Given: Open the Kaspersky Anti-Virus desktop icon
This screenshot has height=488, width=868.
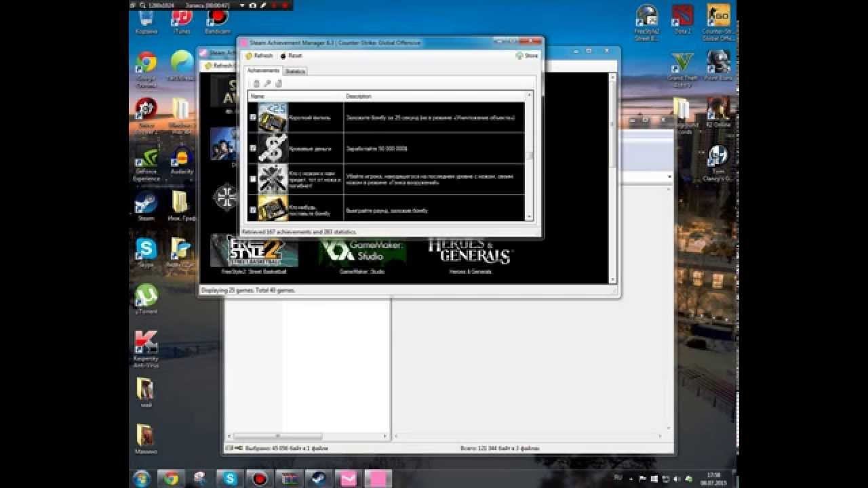Looking at the screenshot, I should (146, 349).
